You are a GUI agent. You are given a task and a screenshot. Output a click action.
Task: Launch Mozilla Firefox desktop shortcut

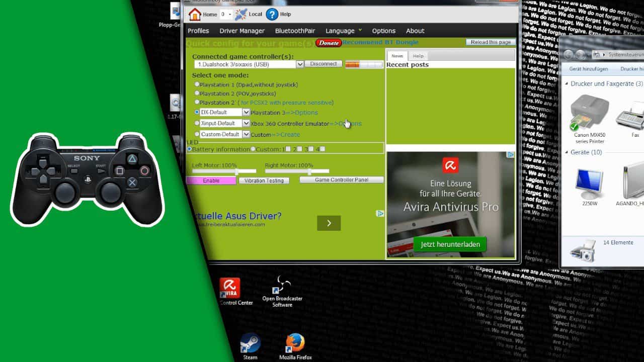pos(295,346)
